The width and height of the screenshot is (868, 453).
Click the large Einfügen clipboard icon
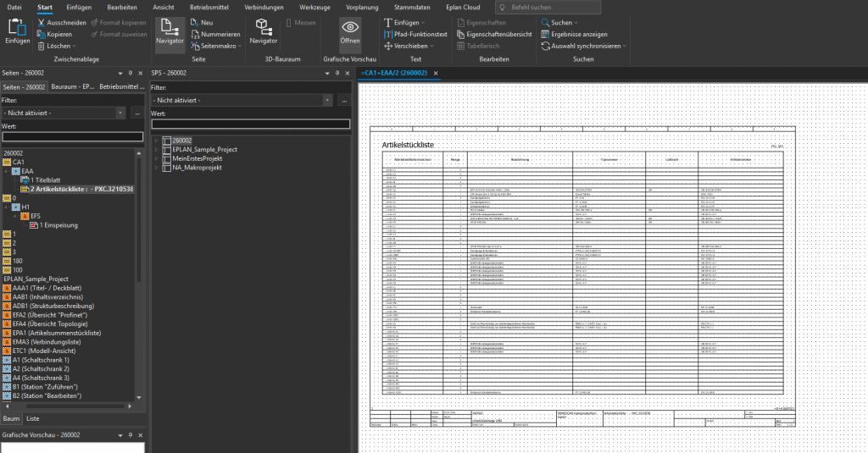[x=17, y=29]
